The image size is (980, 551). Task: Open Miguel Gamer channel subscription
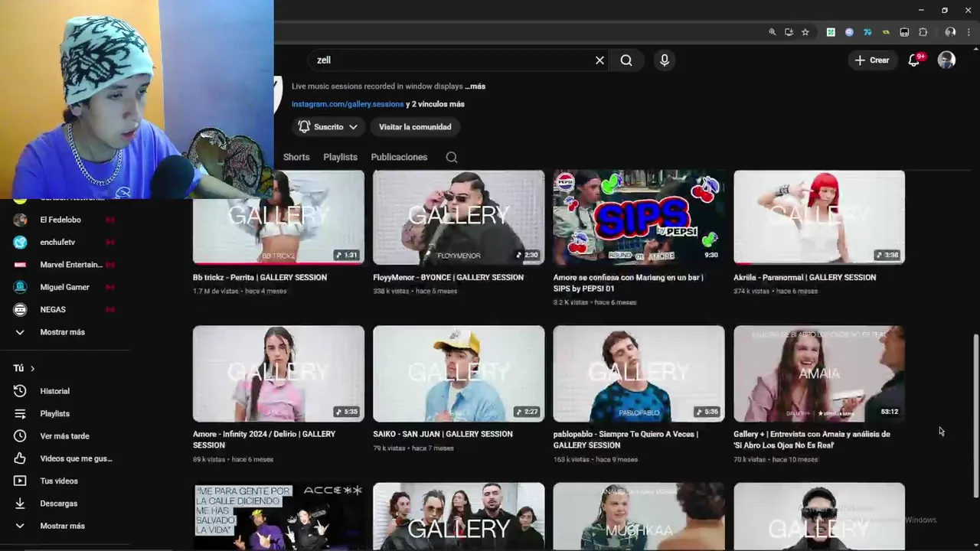[65, 287]
